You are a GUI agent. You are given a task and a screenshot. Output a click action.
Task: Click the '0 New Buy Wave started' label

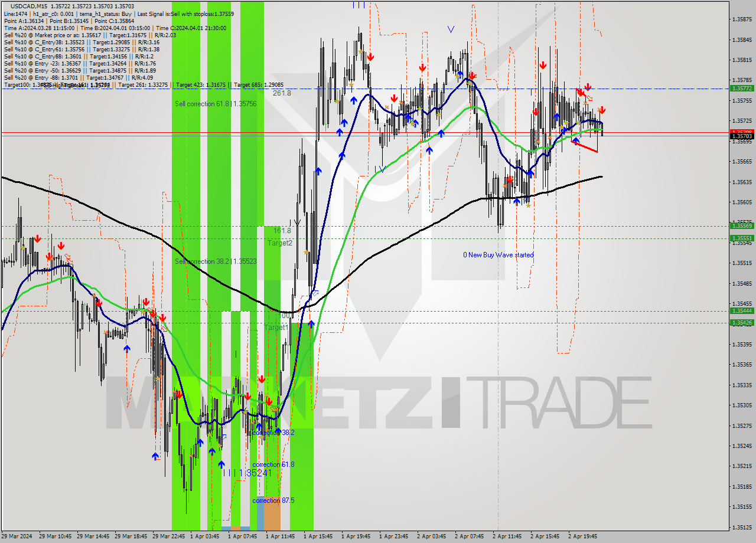pos(498,255)
